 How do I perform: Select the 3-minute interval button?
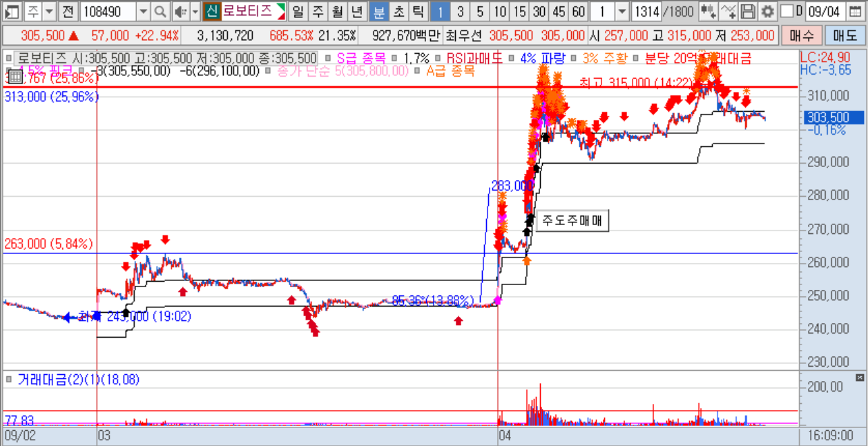click(x=460, y=11)
